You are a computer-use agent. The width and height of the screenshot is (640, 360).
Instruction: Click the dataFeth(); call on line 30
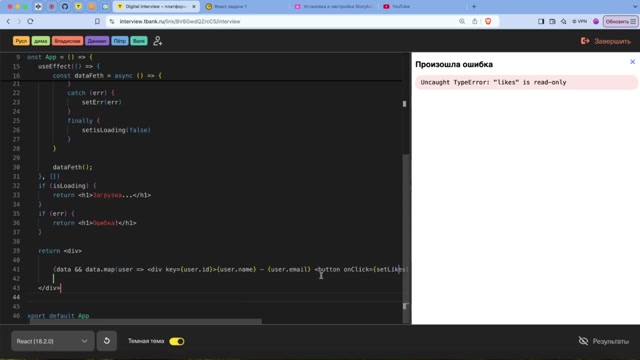pos(72,167)
